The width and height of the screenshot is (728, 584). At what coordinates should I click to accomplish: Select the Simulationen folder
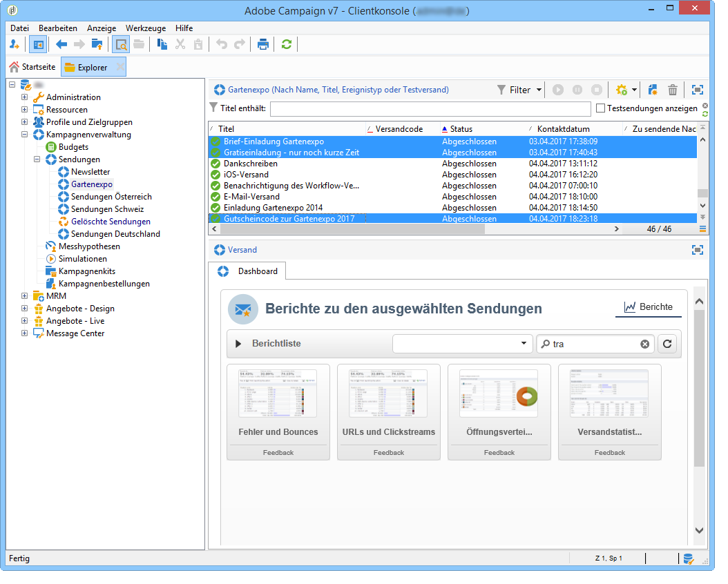[x=83, y=260]
